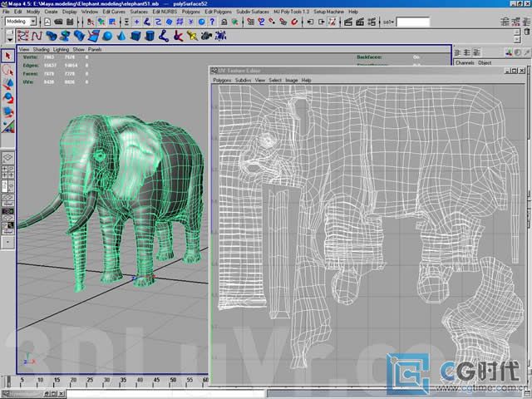Open render globals icon on status line
The height and width of the screenshot is (399, 532).
(x=372, y=22)
